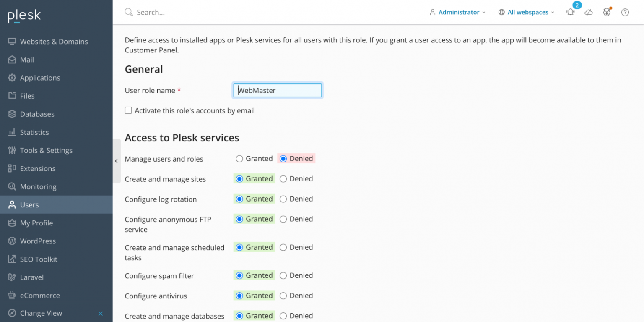Enable activation of role accounts by email
Image resolution: width=644 pixels, height=322 pixels.
(128, 110)
